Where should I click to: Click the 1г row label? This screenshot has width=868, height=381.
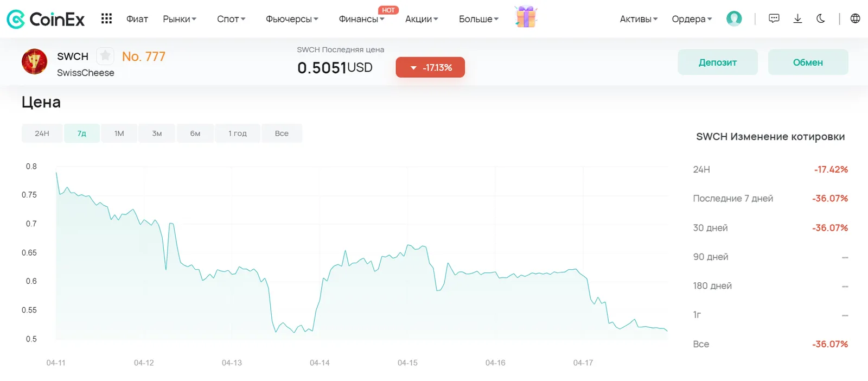[697, 315]
